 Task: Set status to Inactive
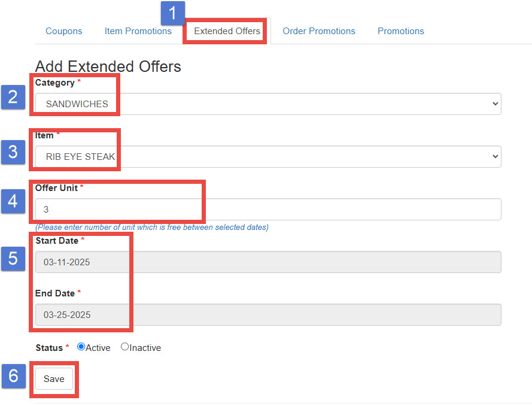click(x=124, y=347)
